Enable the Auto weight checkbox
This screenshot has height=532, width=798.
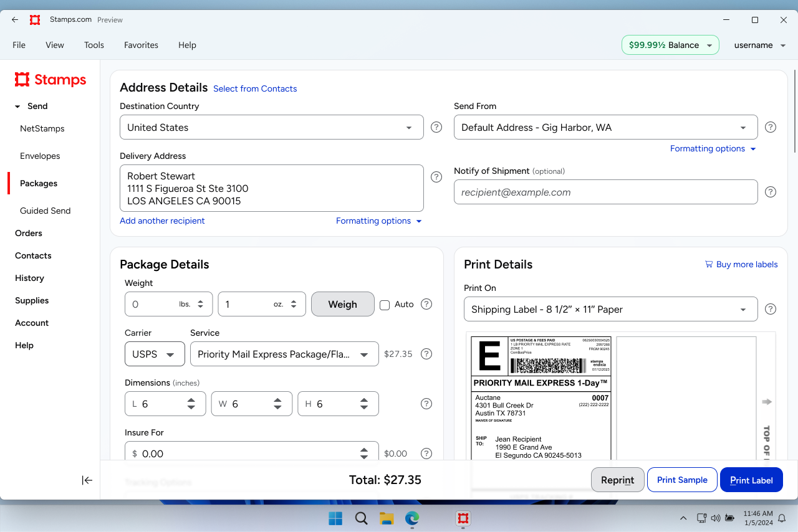pos(385,305)
